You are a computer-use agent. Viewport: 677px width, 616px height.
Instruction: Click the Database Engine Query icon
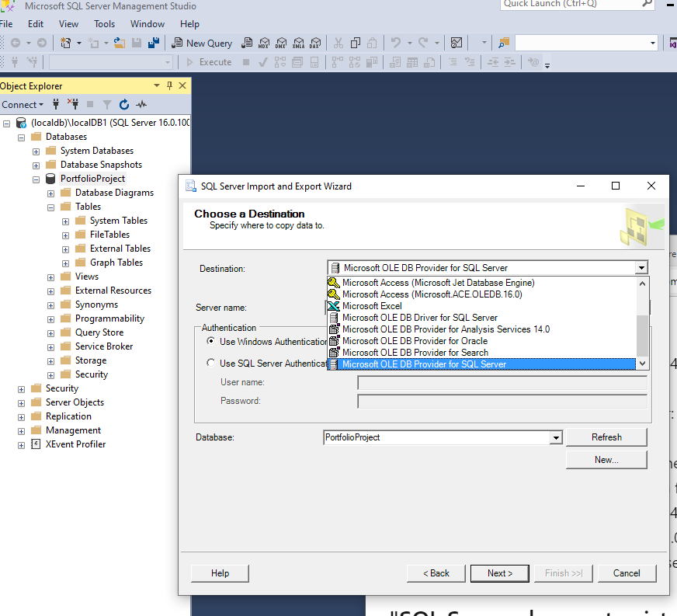(x=247, y=43)
